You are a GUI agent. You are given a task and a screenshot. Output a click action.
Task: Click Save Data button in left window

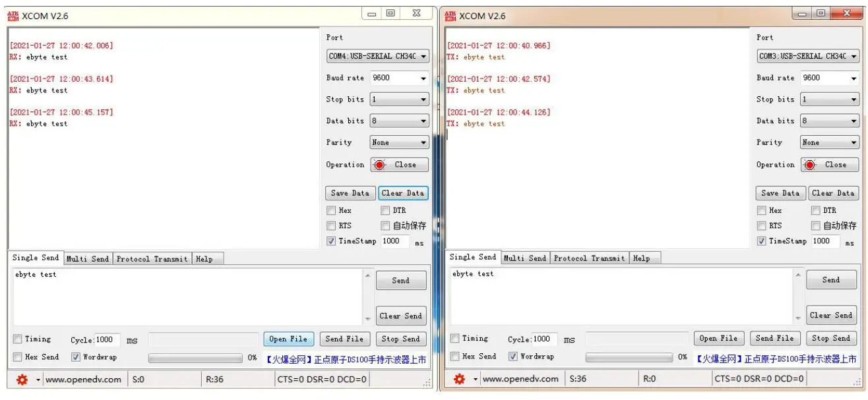point(350,193)
